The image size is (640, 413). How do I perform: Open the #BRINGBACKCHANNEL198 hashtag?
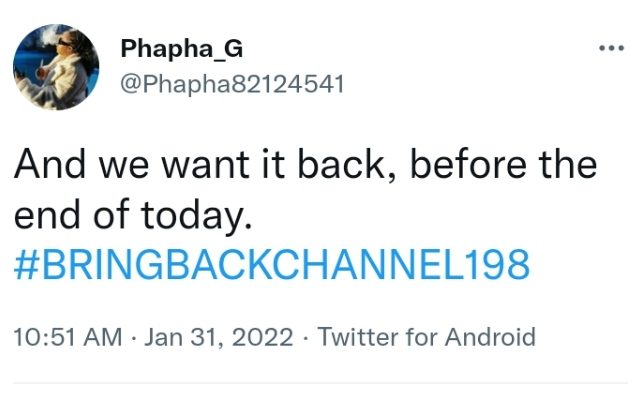[271, 265]
